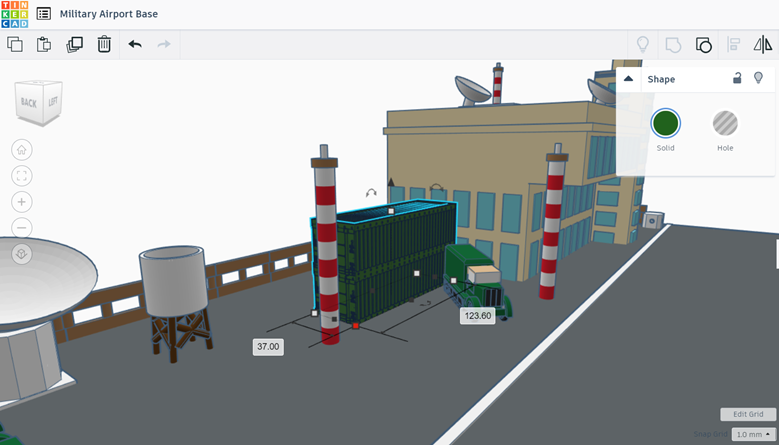The width and height of the screenshot is (779, 445).
Task: Click the Copy tool icon
Action: (15, 44)
